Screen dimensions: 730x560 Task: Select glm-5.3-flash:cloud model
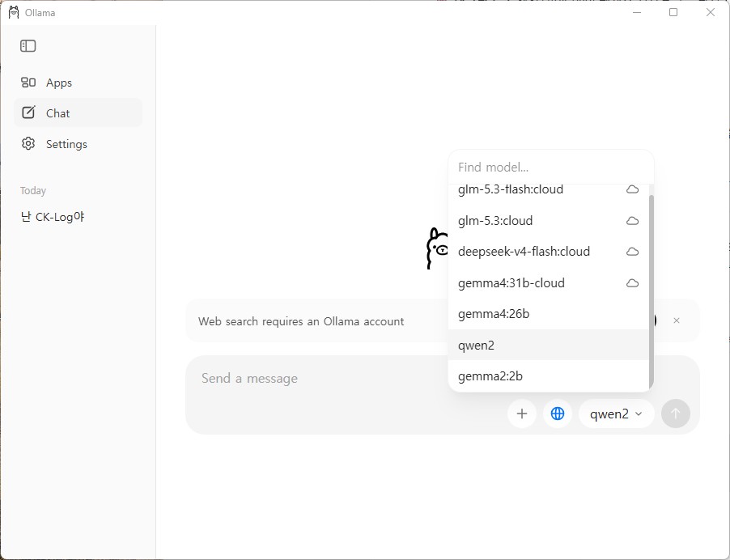pos(549,189)
